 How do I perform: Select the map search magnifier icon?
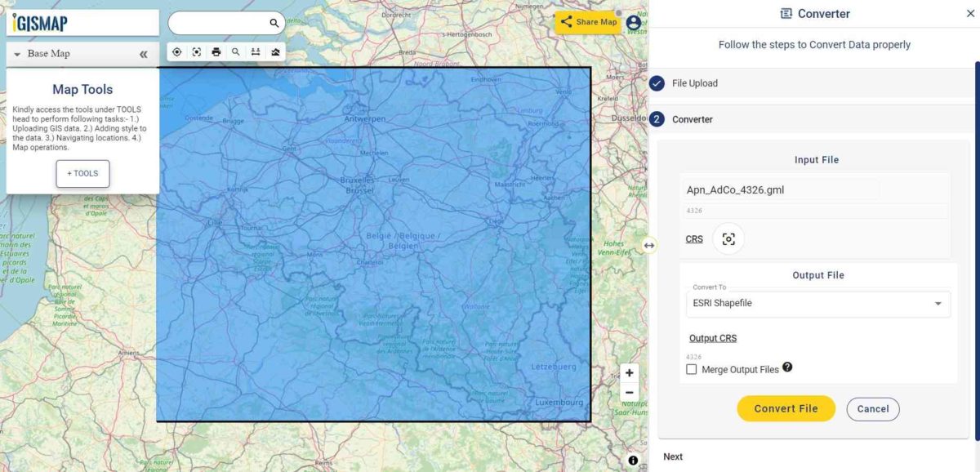[236, 51]
